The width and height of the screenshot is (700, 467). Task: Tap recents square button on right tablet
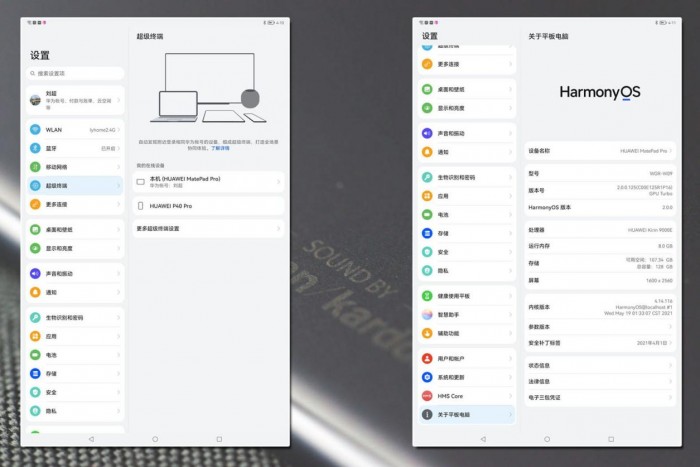point(611,439)
